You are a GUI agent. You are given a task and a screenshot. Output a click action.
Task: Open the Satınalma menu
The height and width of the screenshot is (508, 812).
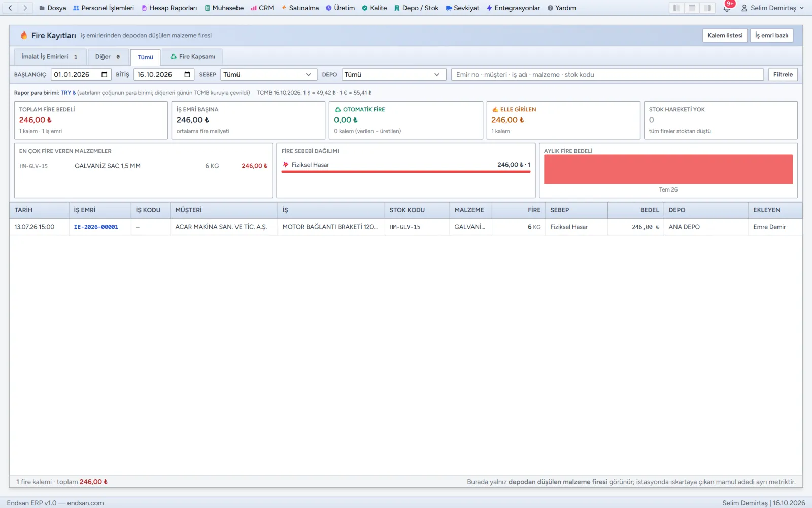pos(300,8)
